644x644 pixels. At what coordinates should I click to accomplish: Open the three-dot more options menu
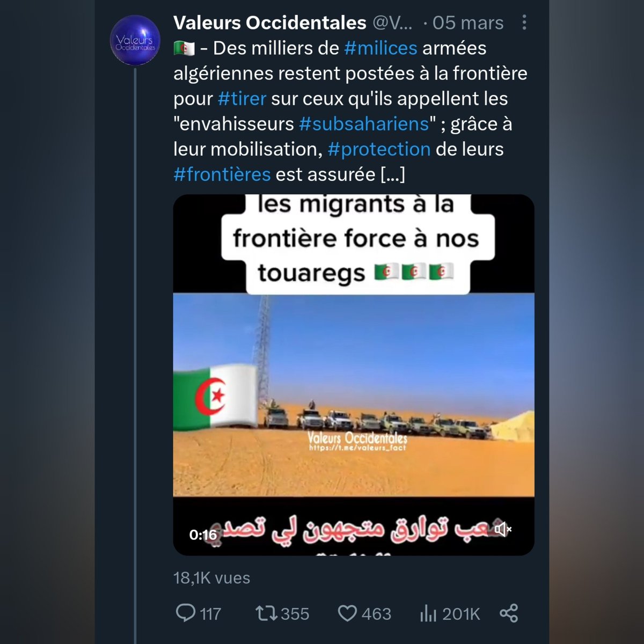524,23
